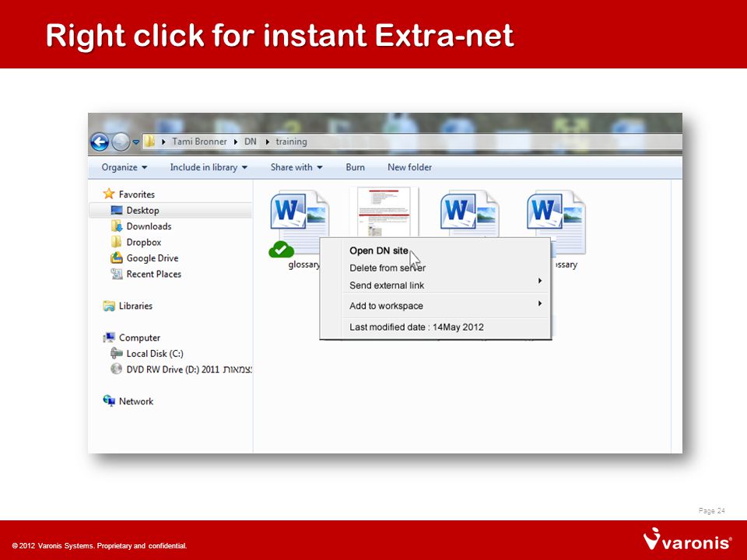Image resolution: width=747 pixels, height=560 pixels.
Task: Click the Dropbox folder icon
Action: coord(117,242)
